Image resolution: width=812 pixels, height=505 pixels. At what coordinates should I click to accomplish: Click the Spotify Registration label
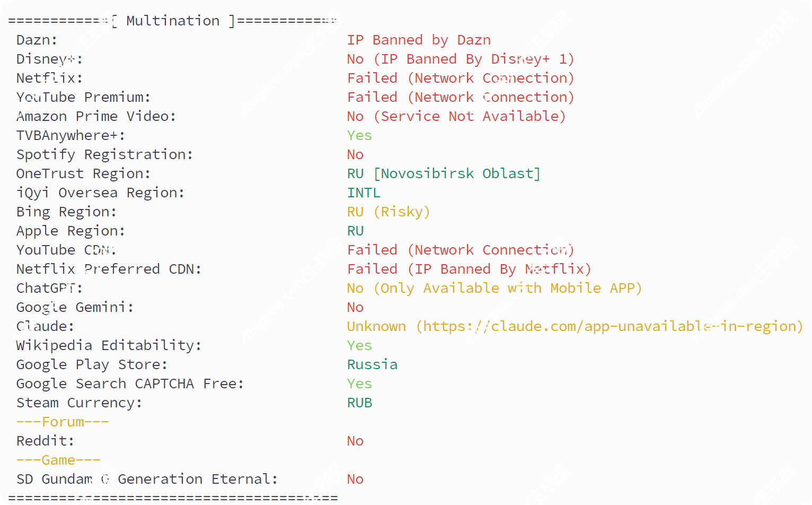104,154
